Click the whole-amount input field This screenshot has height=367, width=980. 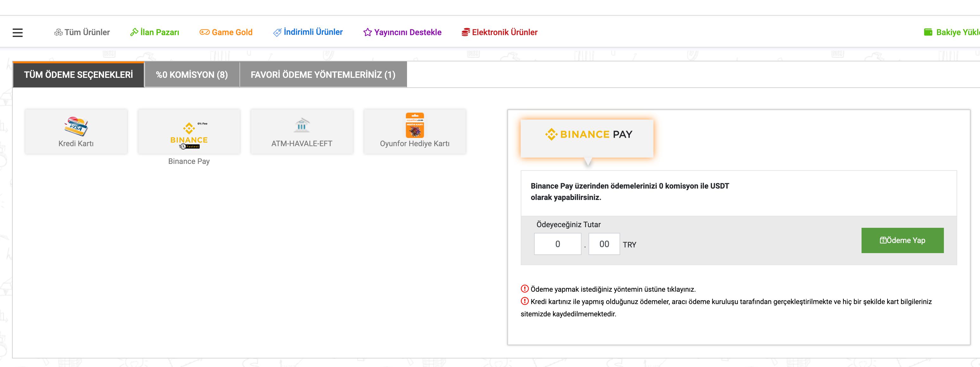[x=558, y=244]
